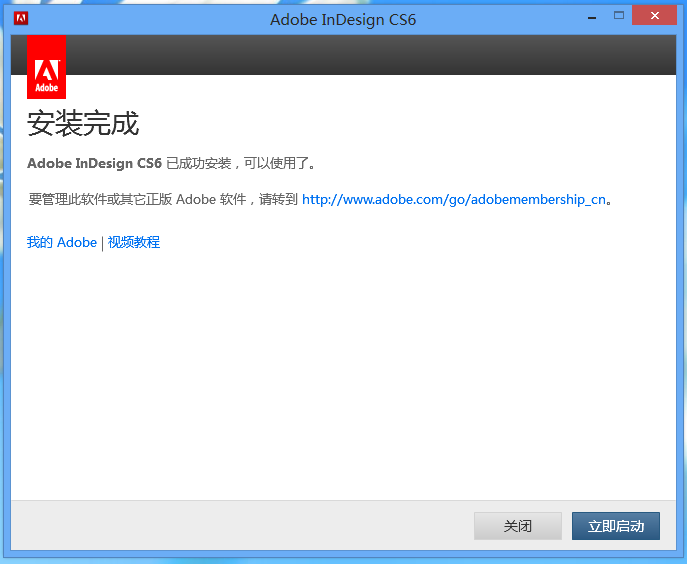Click the 立即启动 launch button
This screenshot has width=687, height=564.
click(x=616, y=526)
